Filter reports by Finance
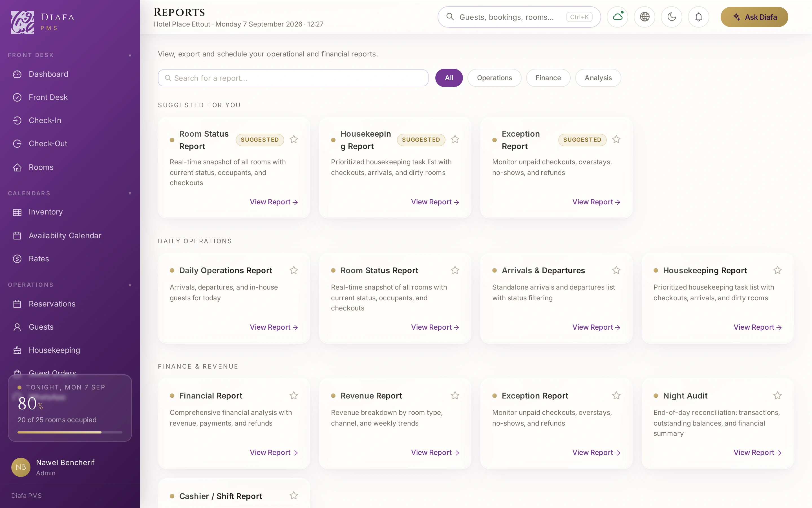 pos(548,78)
